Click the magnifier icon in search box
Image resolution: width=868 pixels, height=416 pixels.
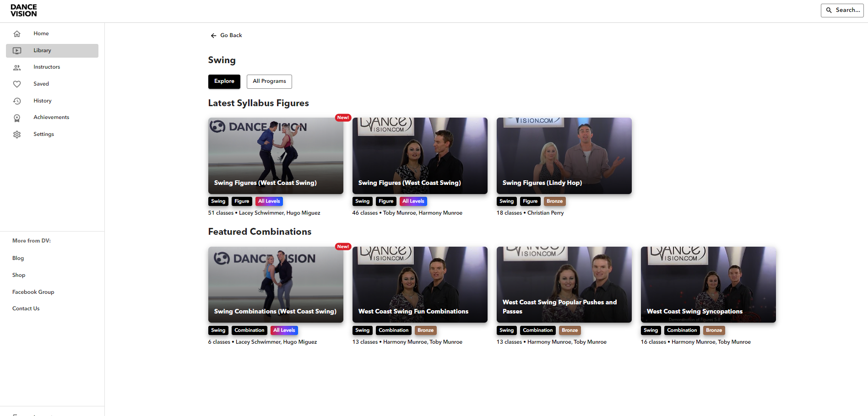coord(829,10)
